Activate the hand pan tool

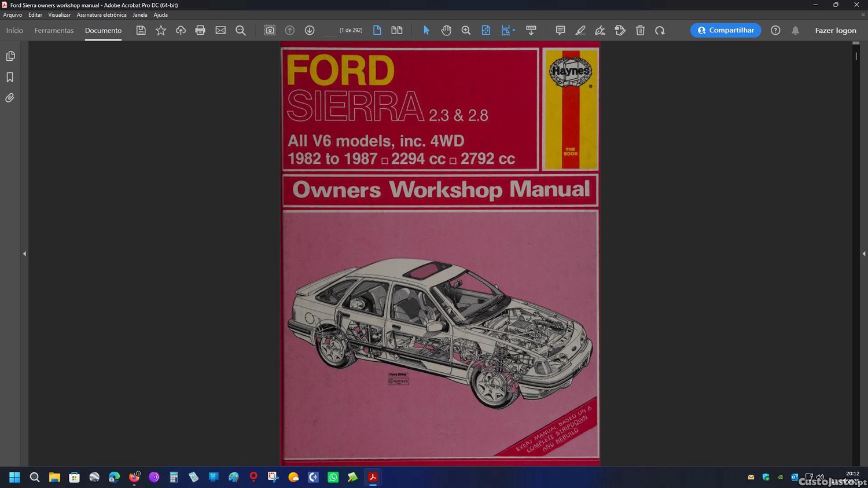pyautogui.click(x=446, y=30)
